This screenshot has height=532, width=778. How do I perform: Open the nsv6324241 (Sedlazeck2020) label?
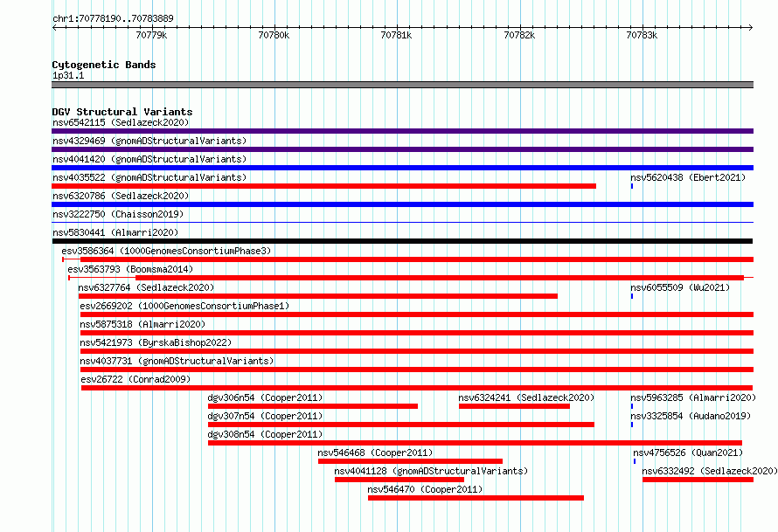tap(526, 397)
